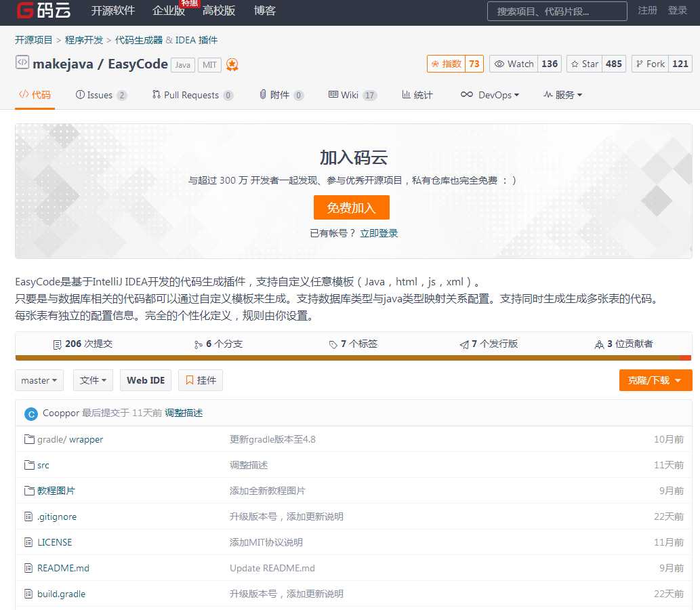Open commit message 添加MIT协议说明
The height and width of the screenshot is (610, 700).
[x=266, y=542]
